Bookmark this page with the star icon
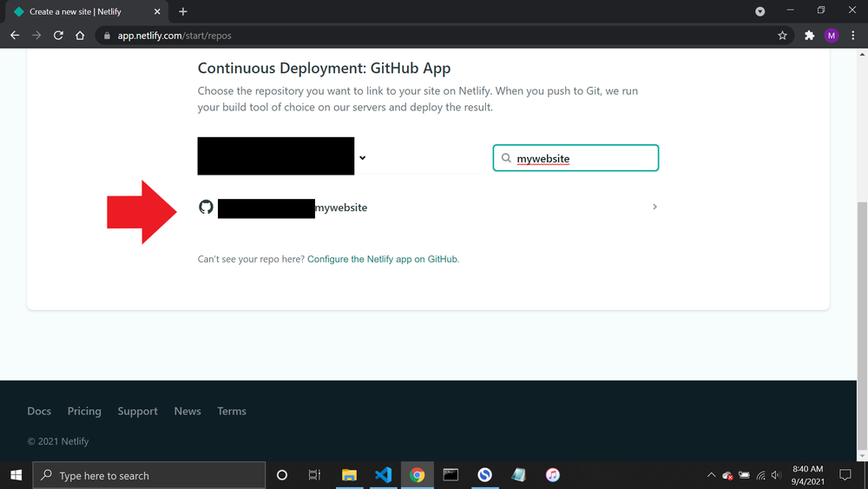The image size is (868, 489). click(x=782, y=36)
